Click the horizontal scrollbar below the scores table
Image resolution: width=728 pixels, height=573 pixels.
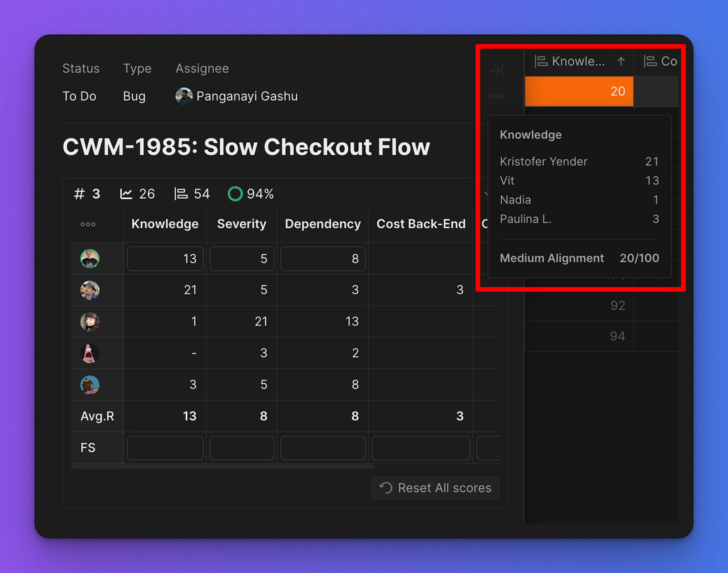(223, 466)
